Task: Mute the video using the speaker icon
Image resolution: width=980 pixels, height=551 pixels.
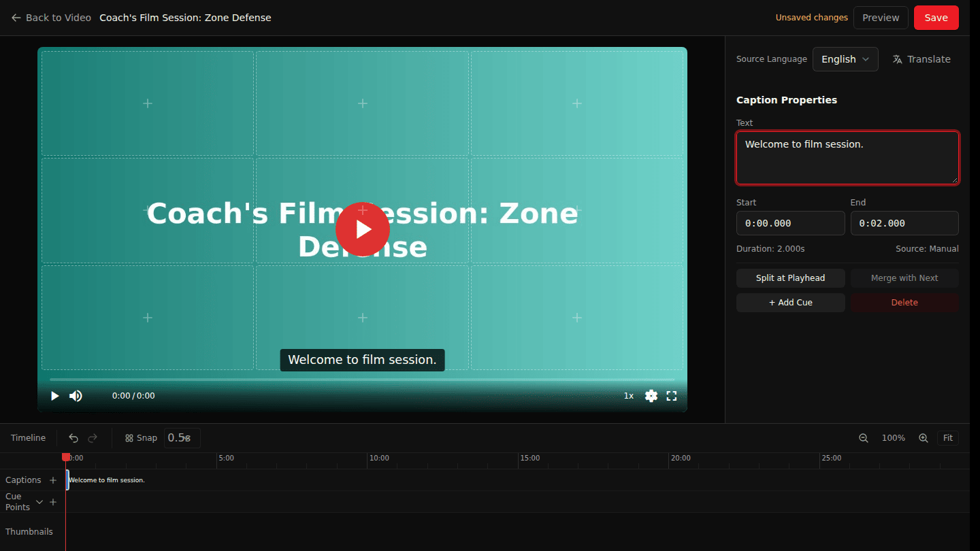Action: 76,396
